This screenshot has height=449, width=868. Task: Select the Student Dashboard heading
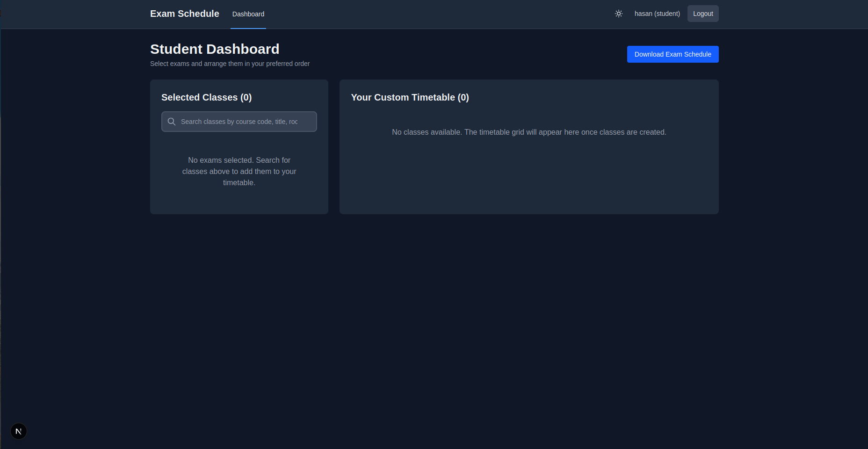click(x=214, y=49)
